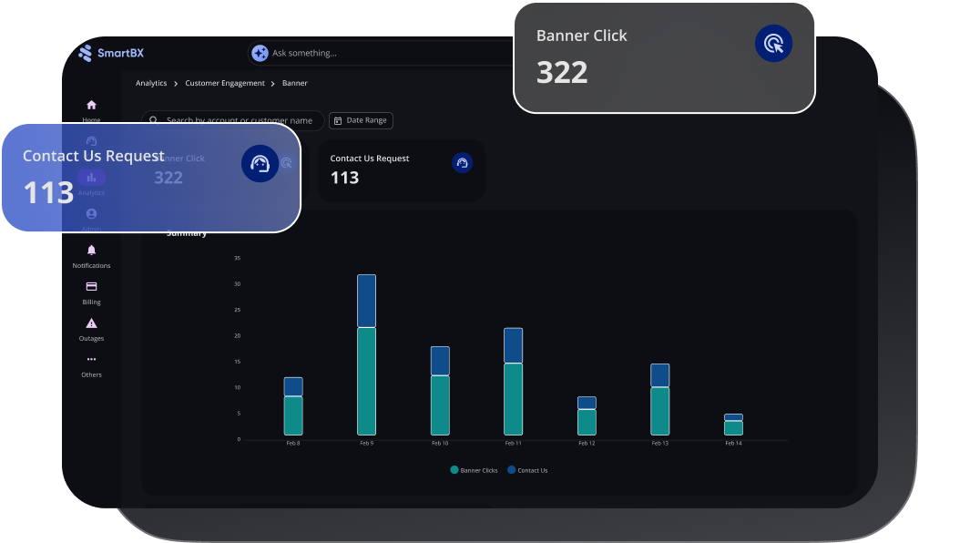The height and width of the screenshot is (543, 980).
Task: Click the Ask something input field
Action: click(x=383, y=53)
